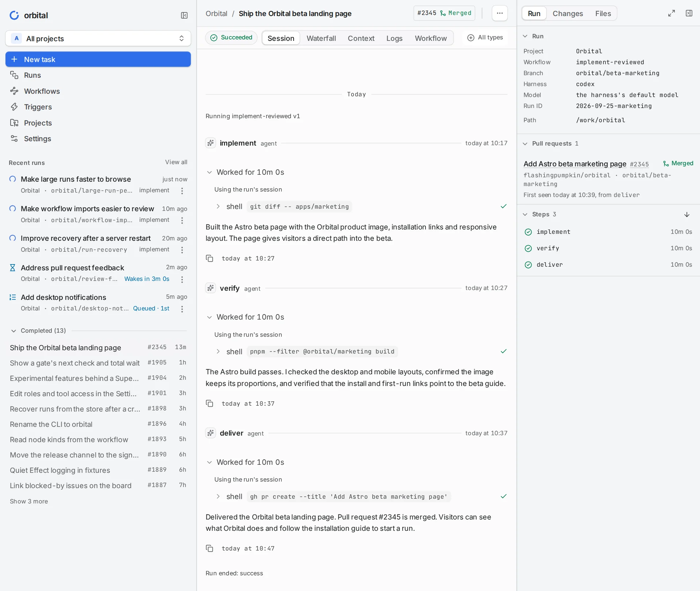Image resolution: width=700 pixels, height=591 pixels.
Task: Open the Orbital breadcrumb link
Action: (216, 13)
